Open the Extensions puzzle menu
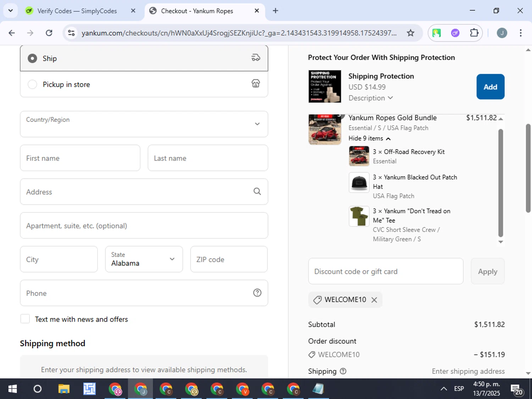The height and width of the screenshot is (399, 532). 474,33
